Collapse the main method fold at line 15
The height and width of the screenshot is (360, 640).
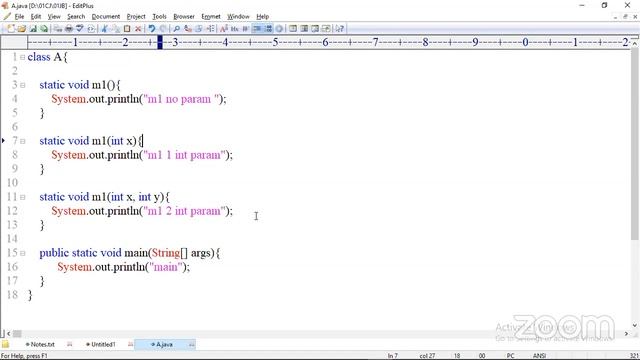click(x=22, y=253)
